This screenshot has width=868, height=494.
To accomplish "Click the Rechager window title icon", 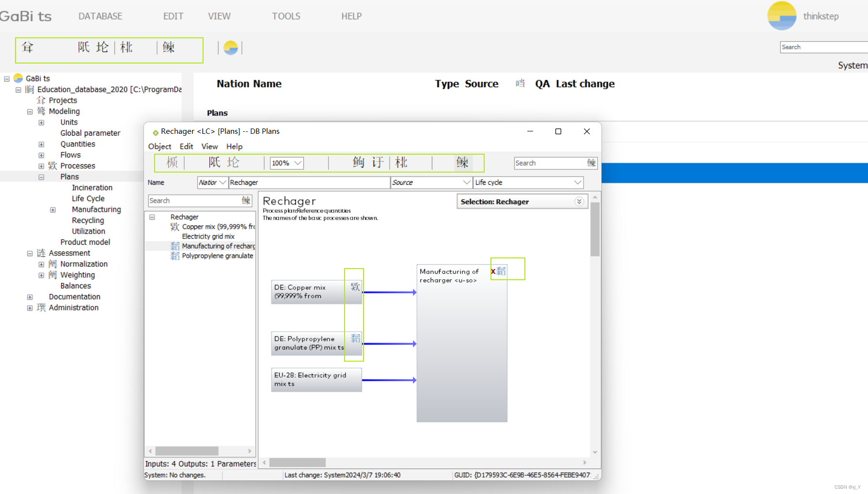I will pos(156,132).
